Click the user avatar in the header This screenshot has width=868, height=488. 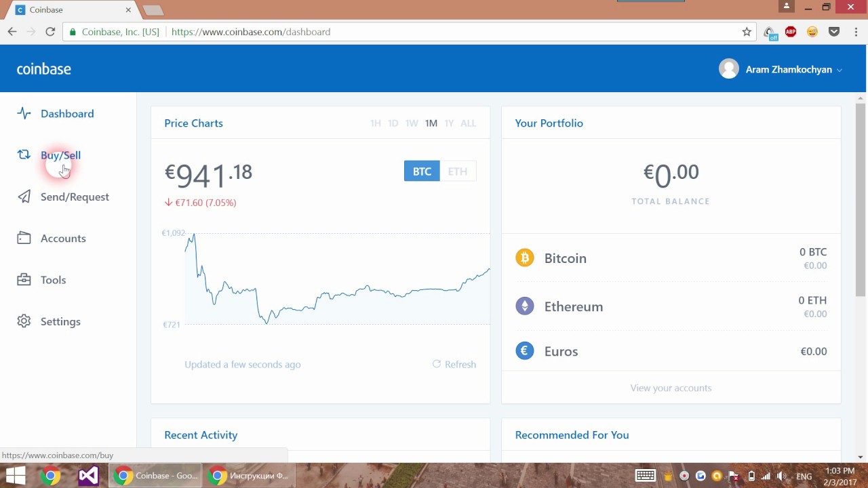pyautogui.click(x=729, y=69)
